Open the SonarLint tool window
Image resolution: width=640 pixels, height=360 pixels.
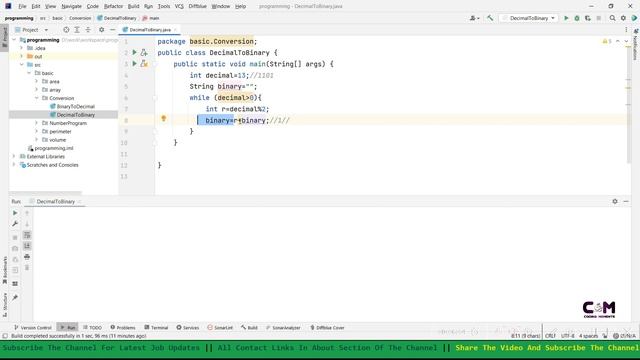click(x=220, y=327)
